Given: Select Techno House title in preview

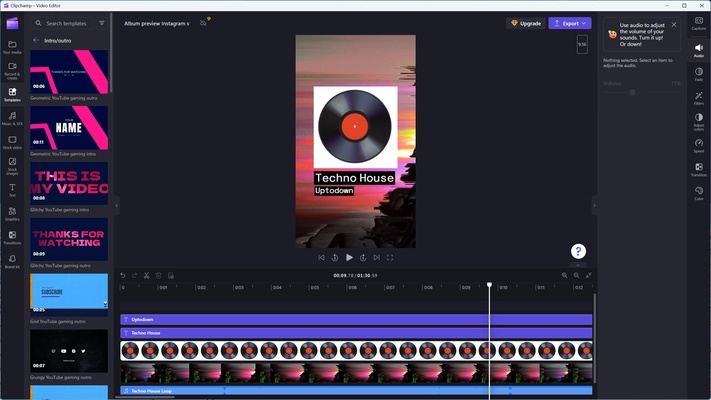Looking at the screenshot, I should (354, 178).
